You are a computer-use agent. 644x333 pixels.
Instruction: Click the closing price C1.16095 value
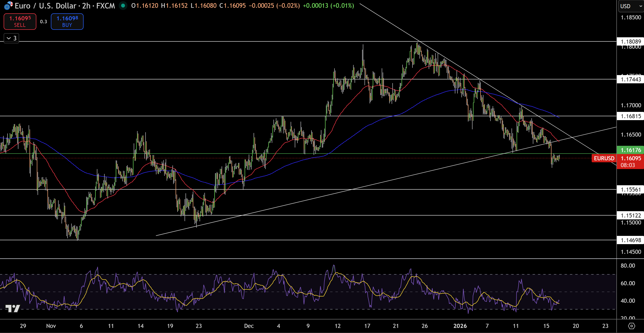pyautogui.click(x=233, y=6)
